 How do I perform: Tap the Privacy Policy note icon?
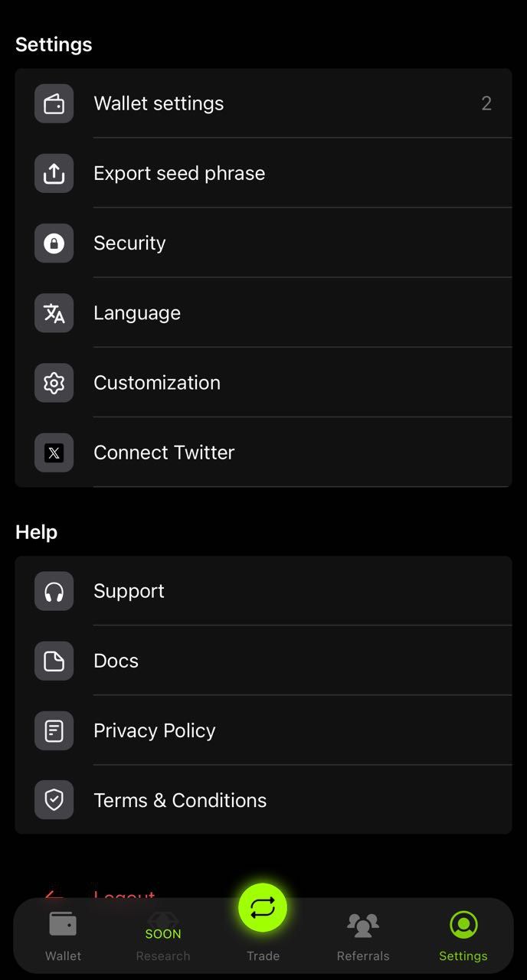tap(54, 730)
